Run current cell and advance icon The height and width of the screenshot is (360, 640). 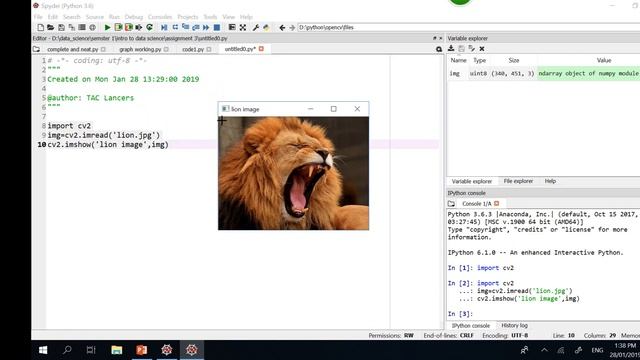[x=129, y=27]
